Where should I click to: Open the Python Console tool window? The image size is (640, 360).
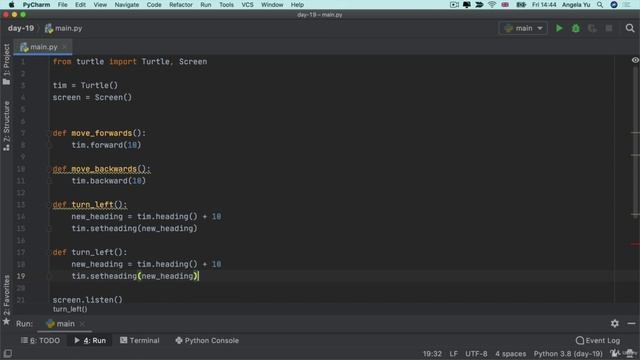[207, 340]
